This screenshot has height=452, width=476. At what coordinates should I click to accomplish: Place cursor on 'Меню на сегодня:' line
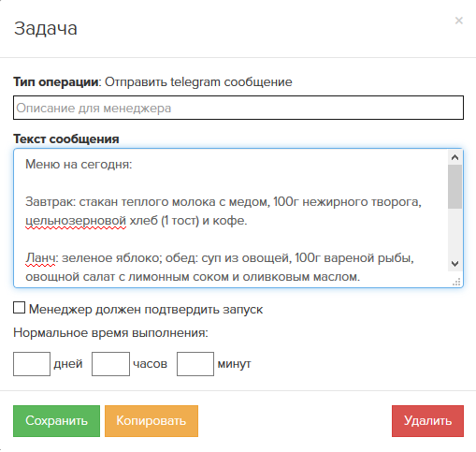(x=79, y=165)
